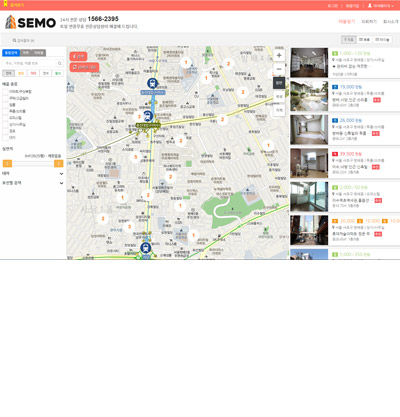Viewport: 400px width, 417px height.
Task: Check the third property type checkbox
Action: pyautogui.click(x=5, y=105)
